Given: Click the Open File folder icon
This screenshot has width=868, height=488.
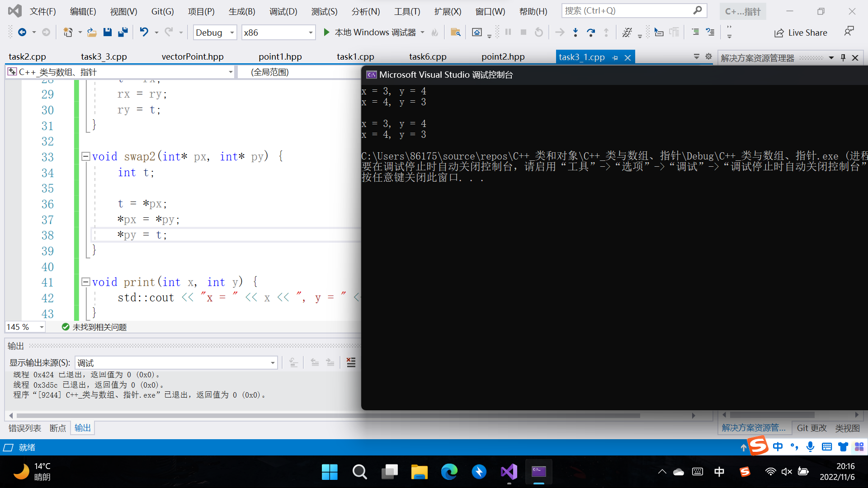Looking at the screenshot, I should click(x=92, y=32).
